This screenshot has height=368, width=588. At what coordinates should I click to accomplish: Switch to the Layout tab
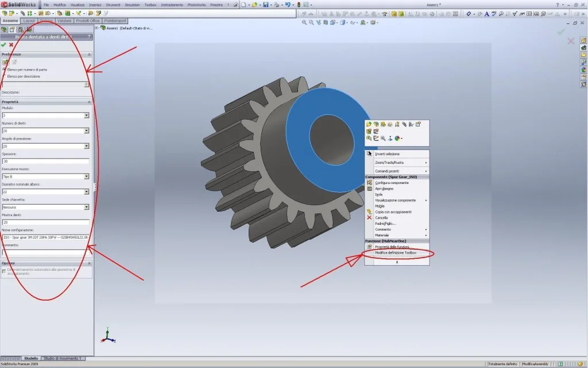coord(29,21)
